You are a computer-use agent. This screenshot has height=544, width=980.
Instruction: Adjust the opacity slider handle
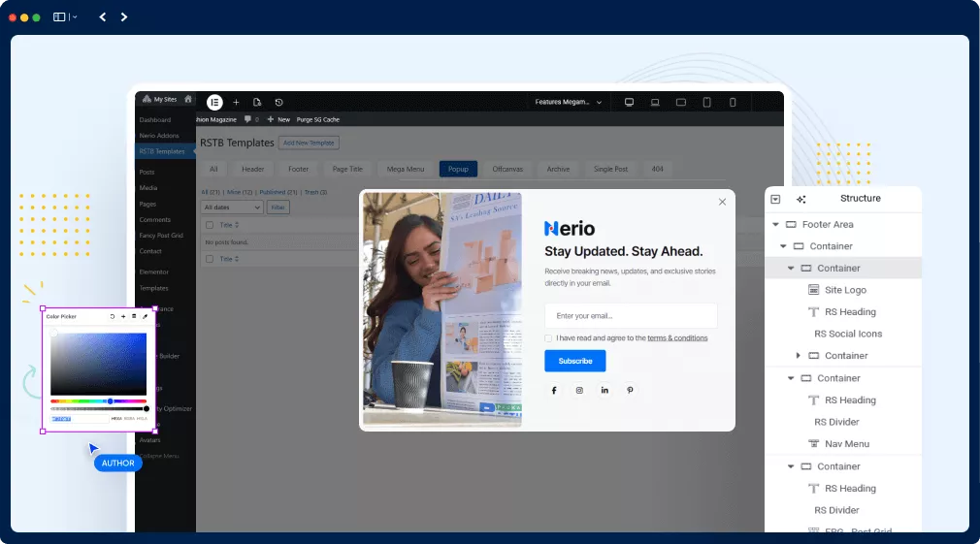147,409
